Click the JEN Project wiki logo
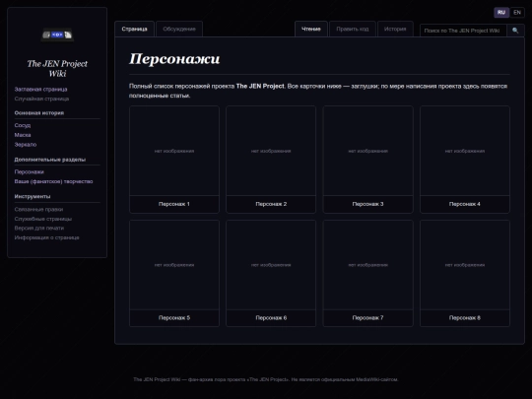The width and height of the screenshot is (532, 399). 57,34
